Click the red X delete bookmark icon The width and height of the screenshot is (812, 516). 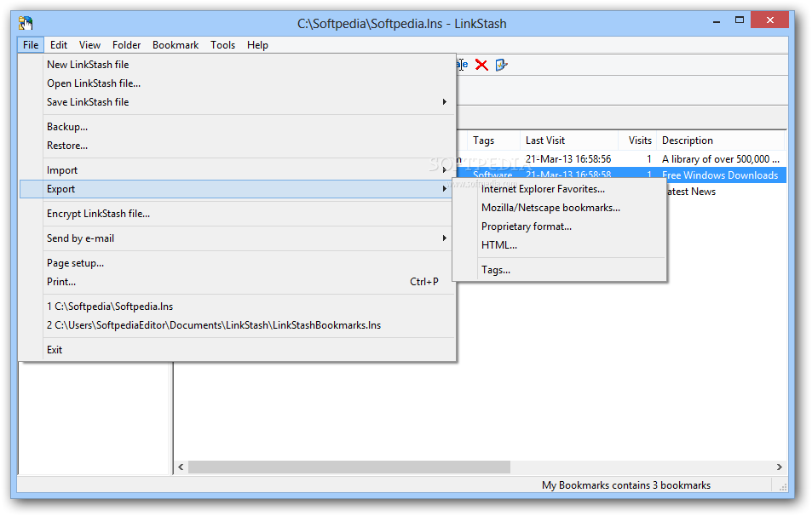(x=481, y=65)
